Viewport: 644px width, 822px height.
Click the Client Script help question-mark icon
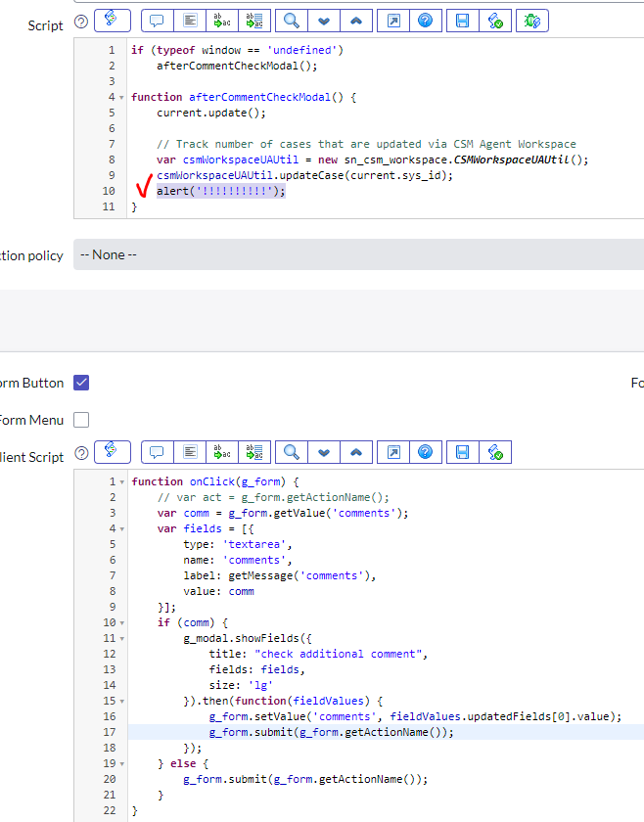point(81,453)
